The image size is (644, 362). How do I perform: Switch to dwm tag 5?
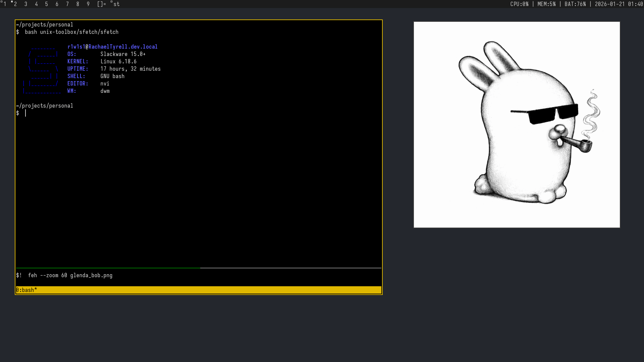point(47,4)
